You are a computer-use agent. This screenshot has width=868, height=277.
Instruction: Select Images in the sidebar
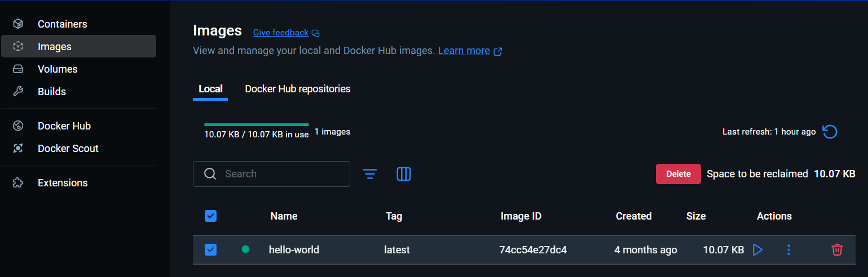(78, 47)
